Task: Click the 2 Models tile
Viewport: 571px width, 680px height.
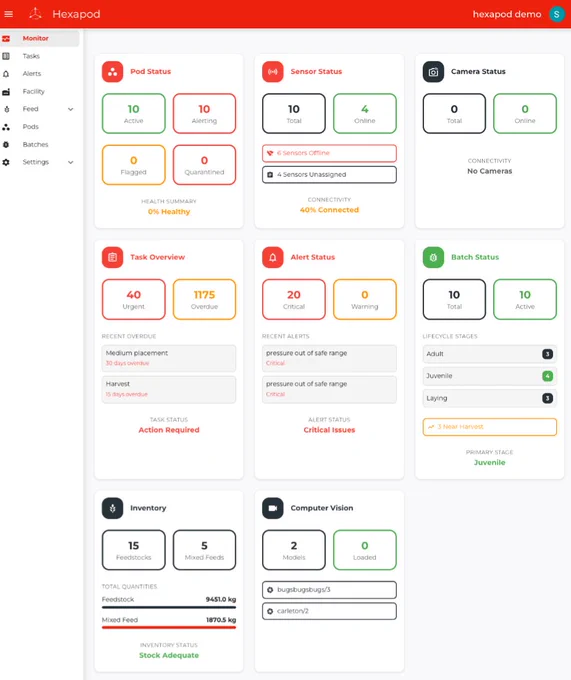Action: click(294, 550)
